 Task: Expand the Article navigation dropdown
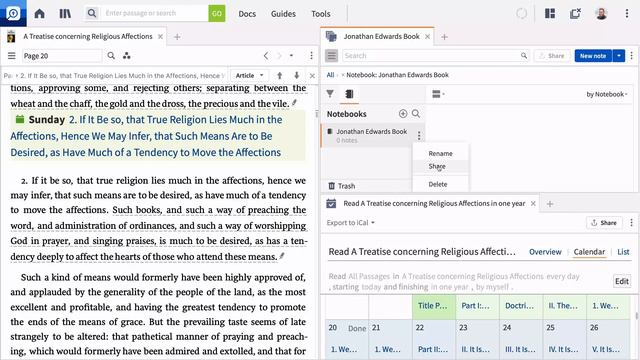click(x=249, y=76)
